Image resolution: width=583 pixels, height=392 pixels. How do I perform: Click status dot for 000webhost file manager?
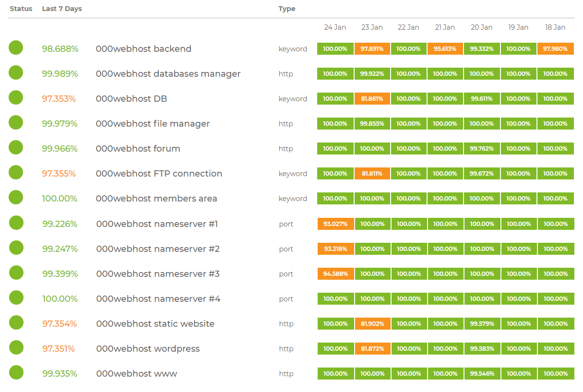pos(16,123)
